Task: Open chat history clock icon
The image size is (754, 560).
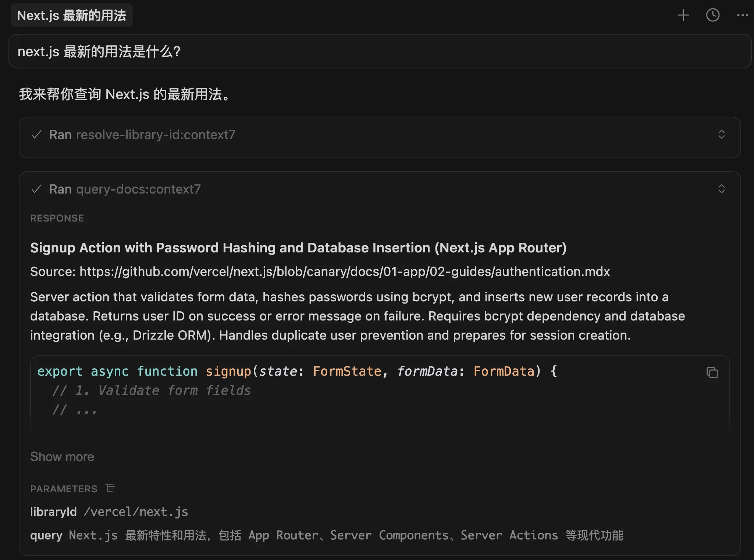Action: pos(712,15)
